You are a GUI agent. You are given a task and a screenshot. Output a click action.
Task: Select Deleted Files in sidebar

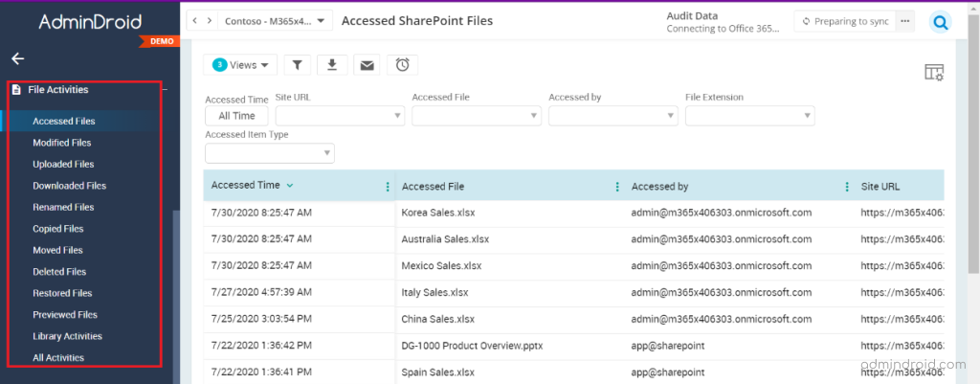(x=59, y=271)
